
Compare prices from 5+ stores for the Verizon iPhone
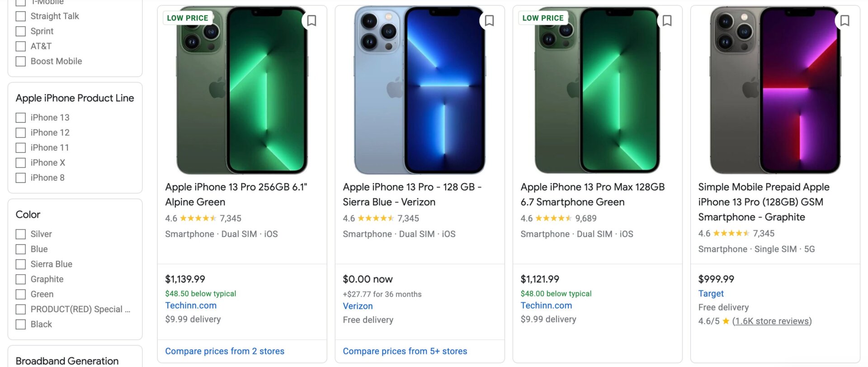(405, 351)
